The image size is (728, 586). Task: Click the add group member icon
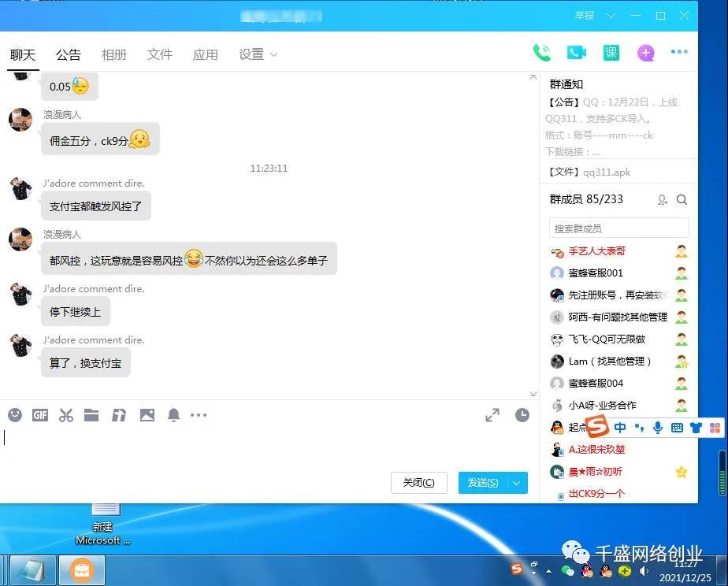(x=662, y=199)
